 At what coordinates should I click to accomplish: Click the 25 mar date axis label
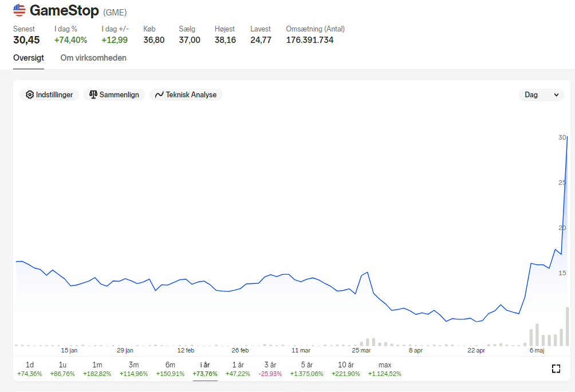(361, 350)
